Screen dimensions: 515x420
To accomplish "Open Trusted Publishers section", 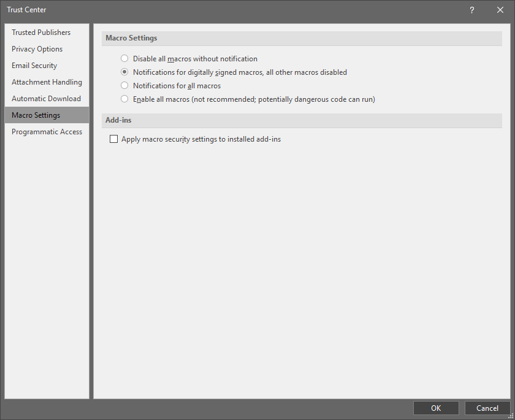I will coord(47,32).
